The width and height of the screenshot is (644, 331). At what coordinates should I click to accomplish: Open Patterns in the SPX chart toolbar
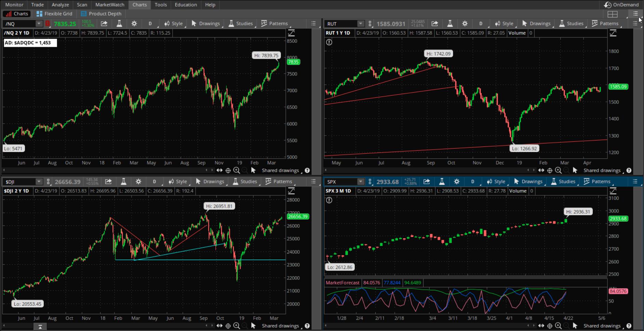click(598, 182)
